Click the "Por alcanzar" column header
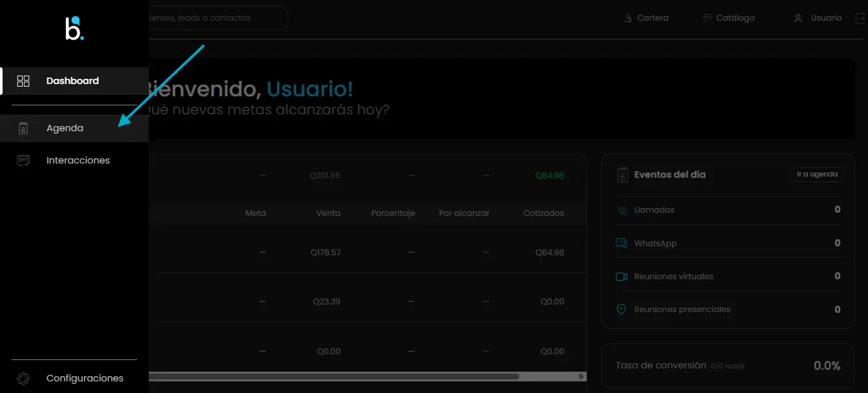 (x=464, y=213)
